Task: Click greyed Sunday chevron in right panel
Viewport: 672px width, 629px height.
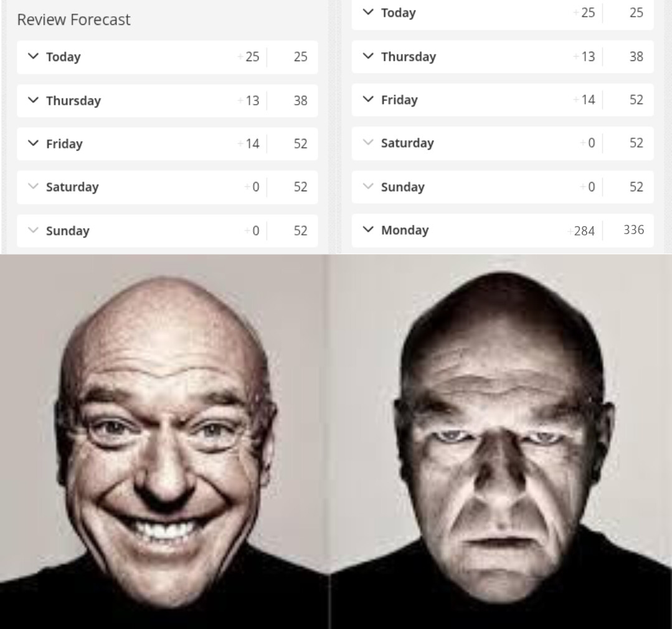Action: tap(368, 186)
